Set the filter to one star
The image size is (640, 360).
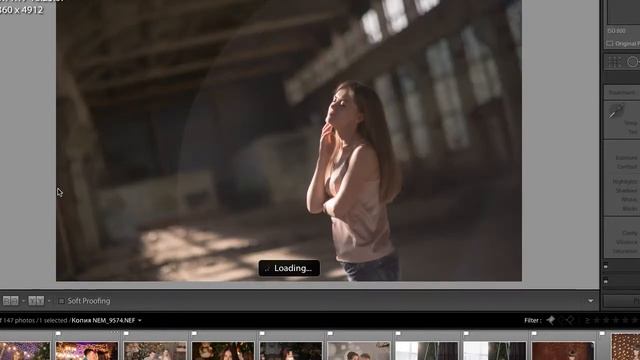click(x=597, y=320)
